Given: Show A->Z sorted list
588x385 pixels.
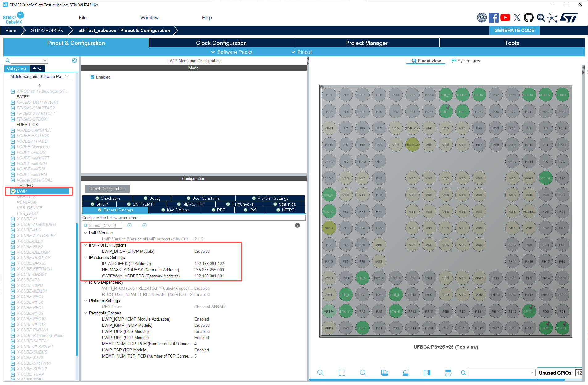Looking at the screenshot, I should (37, 68).
